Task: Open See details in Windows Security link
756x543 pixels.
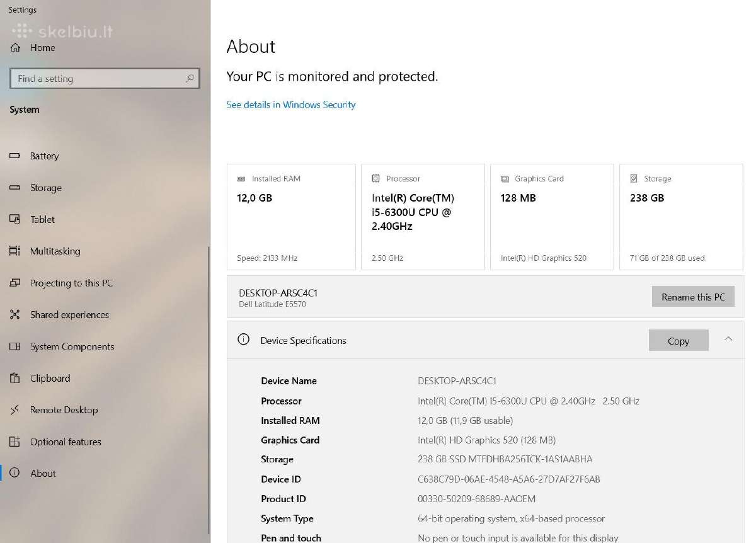Action: pos(291,105)
